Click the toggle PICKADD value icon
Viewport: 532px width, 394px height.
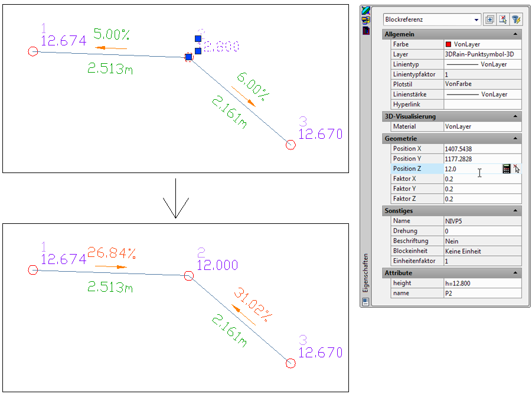point(489,19)
